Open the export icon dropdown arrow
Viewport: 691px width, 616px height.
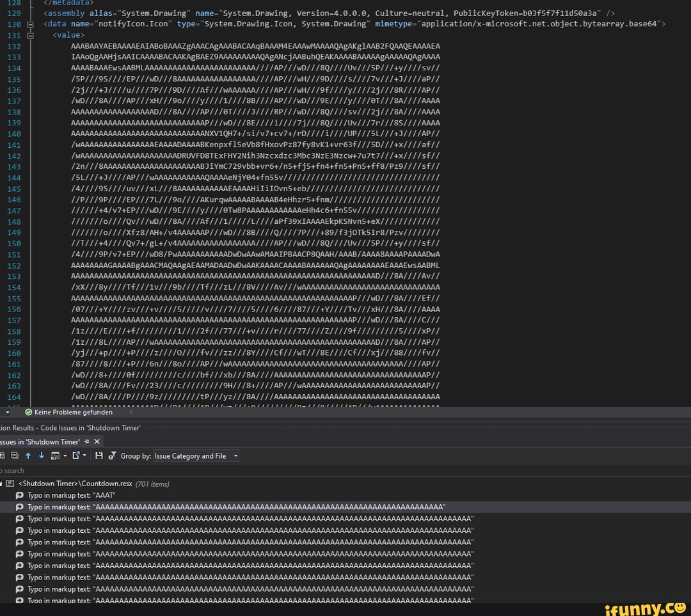[83, 456]
